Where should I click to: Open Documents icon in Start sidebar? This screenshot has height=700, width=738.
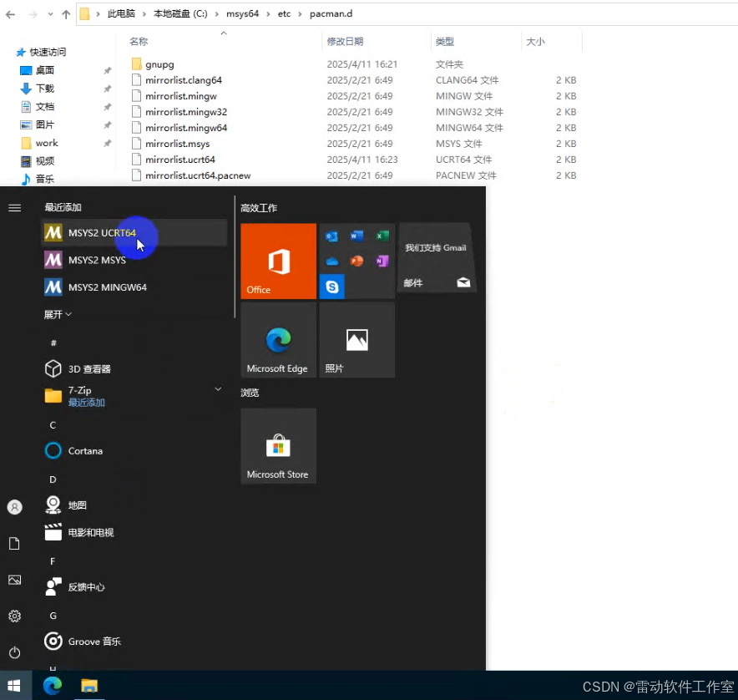(x=14, y=544)
